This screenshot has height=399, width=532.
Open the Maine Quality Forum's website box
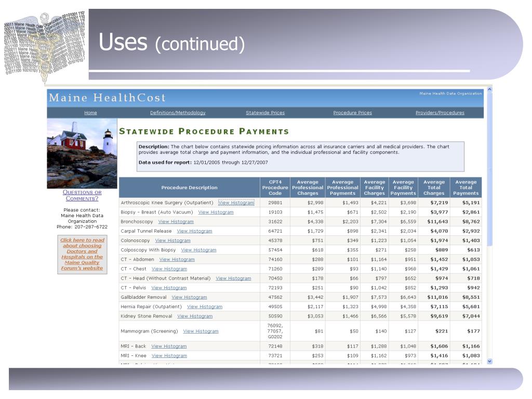tap(82, 254)
